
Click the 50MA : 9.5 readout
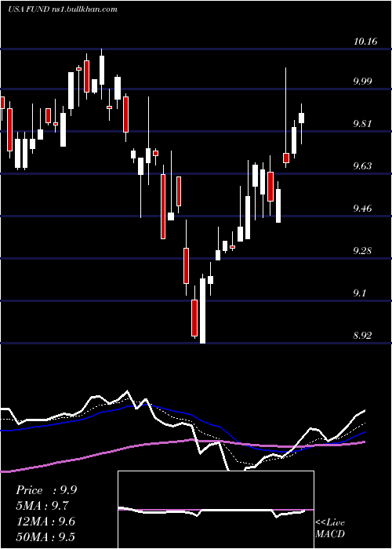(45, 536)
